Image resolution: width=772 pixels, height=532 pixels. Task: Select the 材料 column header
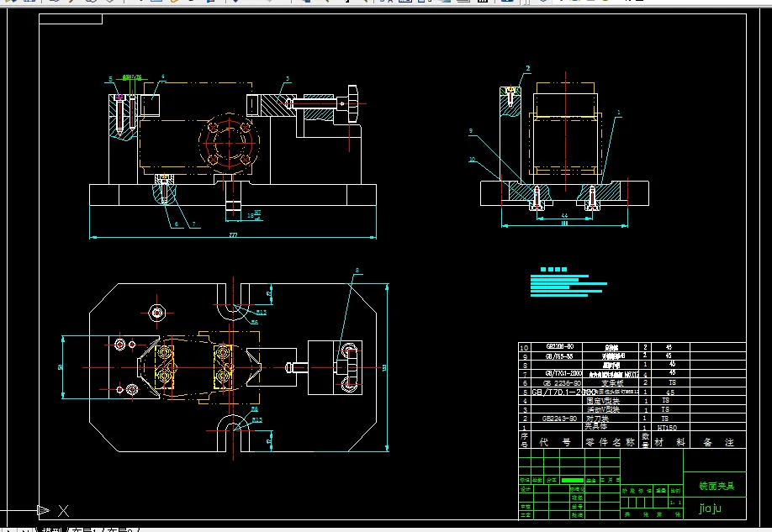point(669,442)
